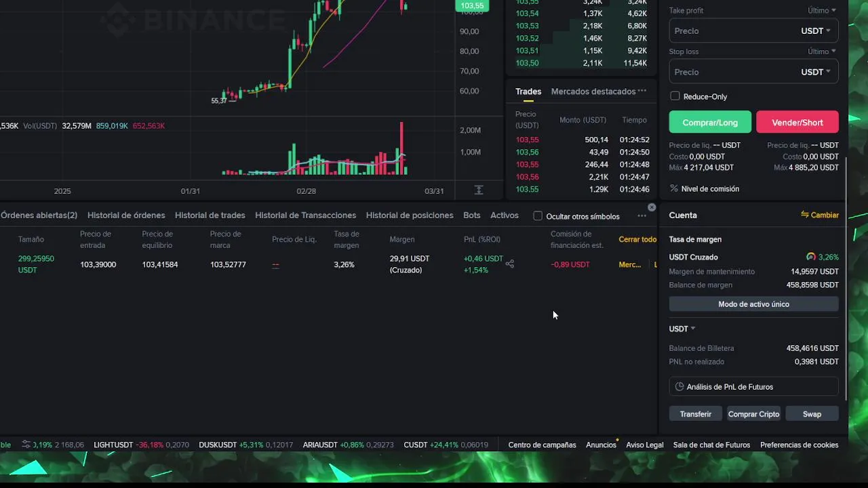Open the Activos tab
This screenshot has width=868, height=488.
click(x=505, y=216)
